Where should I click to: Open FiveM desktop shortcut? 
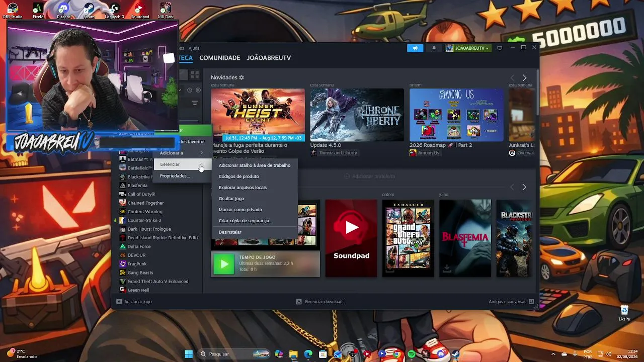38,11
